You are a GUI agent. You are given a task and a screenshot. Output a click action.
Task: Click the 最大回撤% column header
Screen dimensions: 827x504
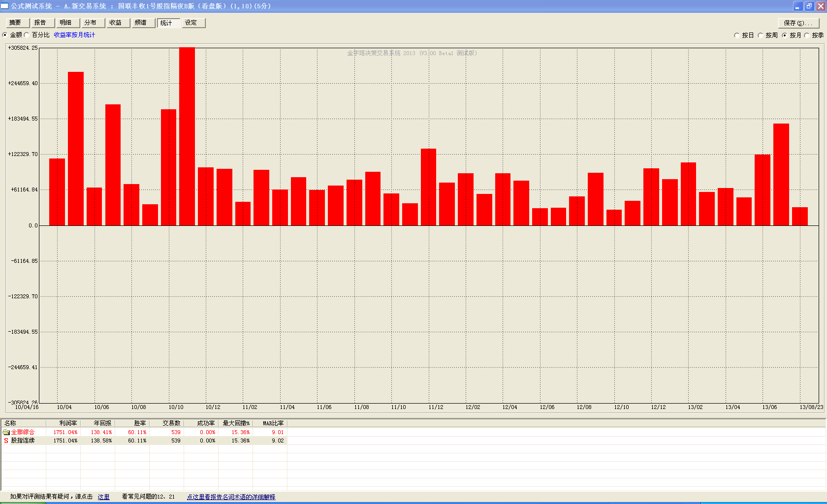click(x=236, y=423)
